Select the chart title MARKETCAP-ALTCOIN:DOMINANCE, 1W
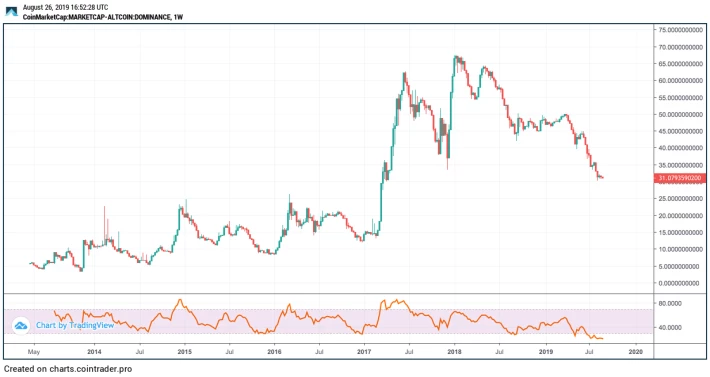Image resolution: width=710 pixels, height=377 pixels. [103, 17]
